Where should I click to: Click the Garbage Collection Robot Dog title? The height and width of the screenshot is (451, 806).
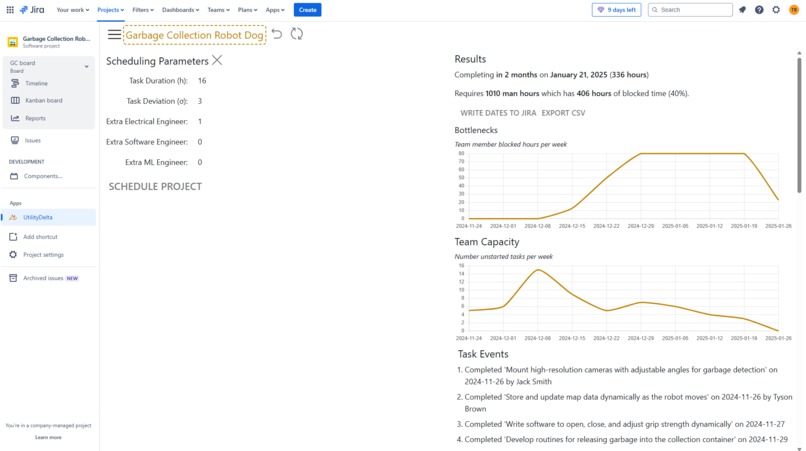point(195,35)
